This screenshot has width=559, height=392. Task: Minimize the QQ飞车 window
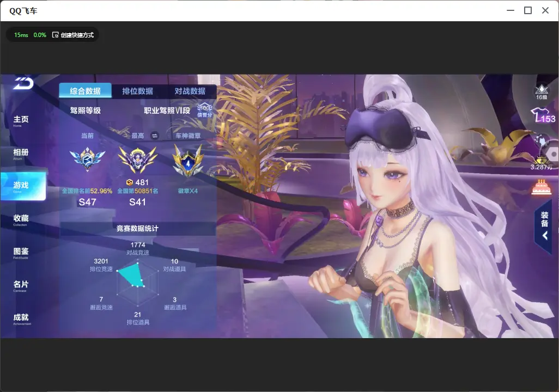(x=511, y=10)
